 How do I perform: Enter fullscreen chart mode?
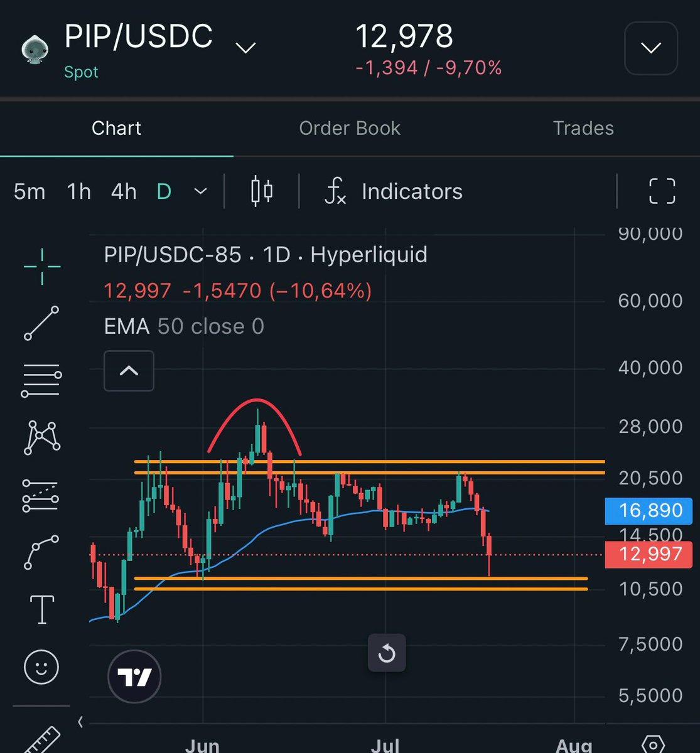[x=662, y=191]
